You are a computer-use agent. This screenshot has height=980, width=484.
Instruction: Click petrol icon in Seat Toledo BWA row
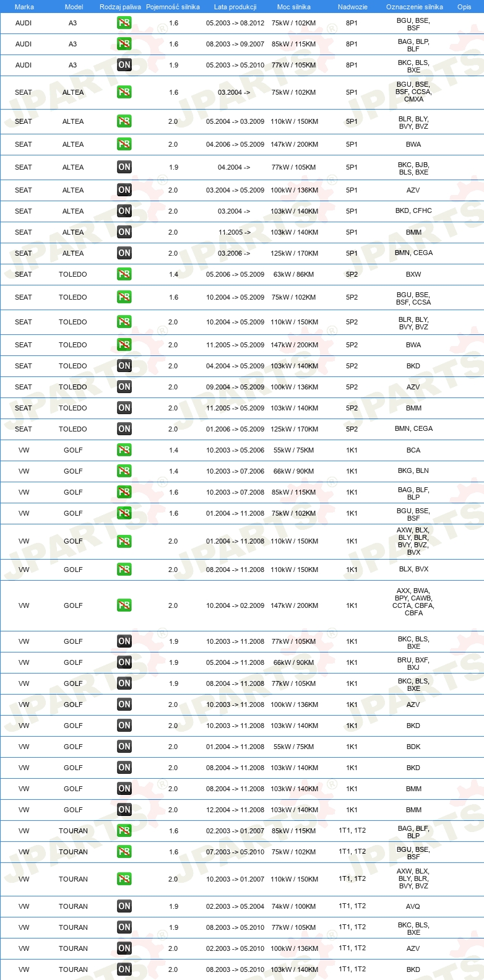[124, 345]
